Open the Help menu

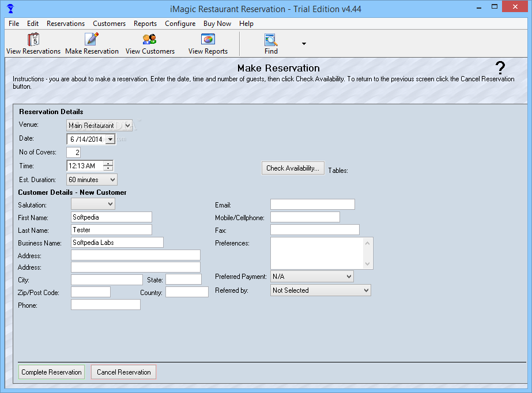pos(246,24)
